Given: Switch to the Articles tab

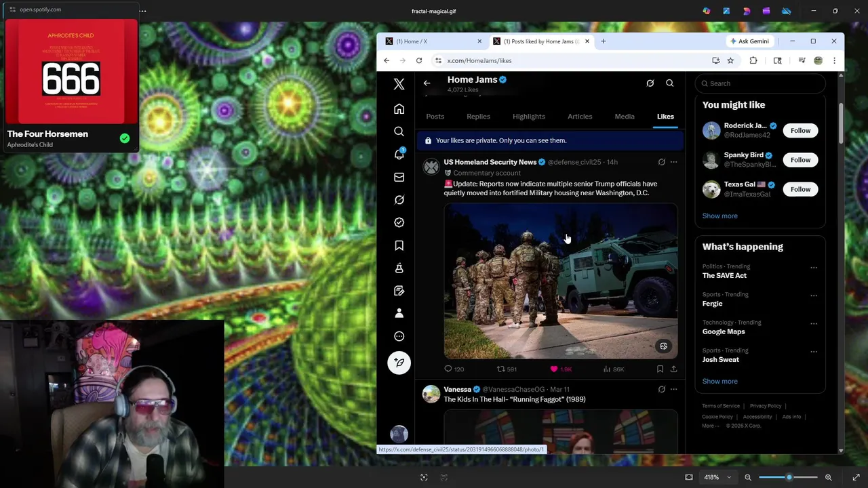Looking at the screenshot, I should [580, 117].
